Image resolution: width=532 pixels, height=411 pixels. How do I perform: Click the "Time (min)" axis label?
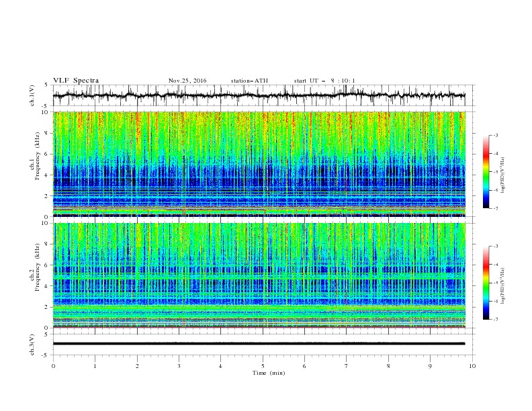(x=269, y=373)
